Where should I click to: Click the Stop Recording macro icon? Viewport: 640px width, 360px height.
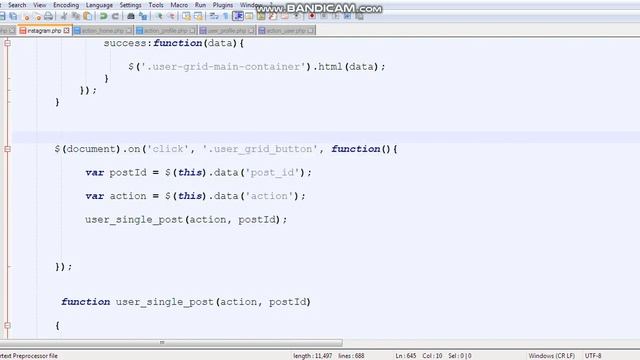click(x=324, y=16)
